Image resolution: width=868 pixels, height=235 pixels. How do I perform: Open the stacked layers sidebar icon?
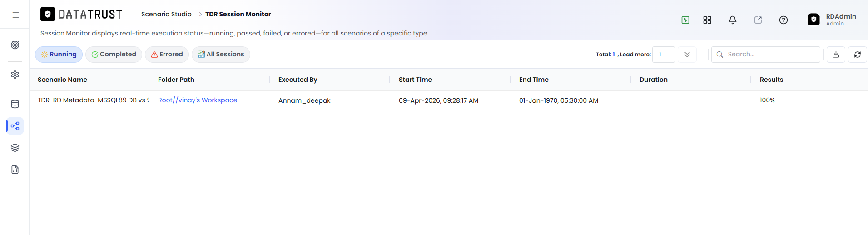click(x=15, y=148)
